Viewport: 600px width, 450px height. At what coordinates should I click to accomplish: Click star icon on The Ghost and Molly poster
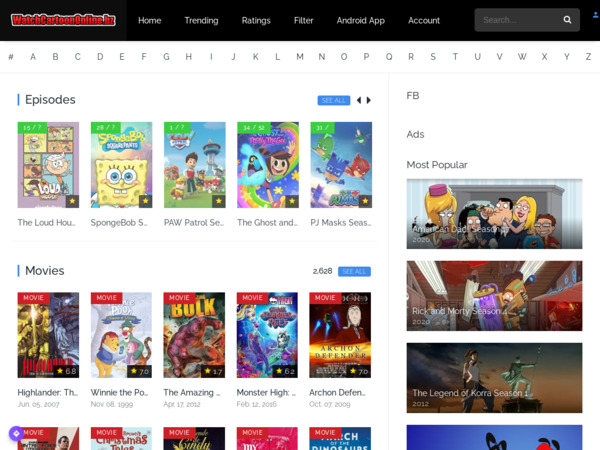292,201
